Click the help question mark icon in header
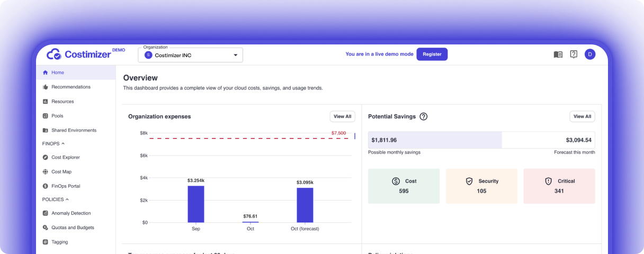644x254 pixels. tap(574, 55)
